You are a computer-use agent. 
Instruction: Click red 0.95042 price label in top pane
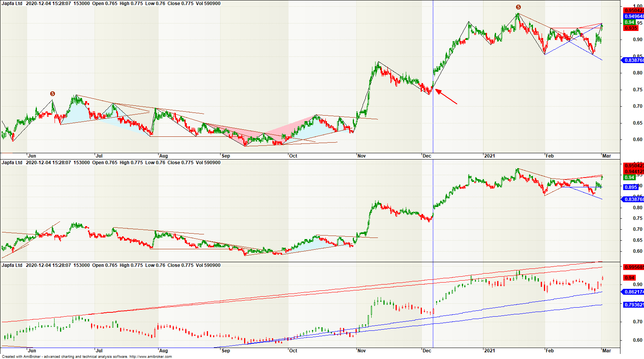click(634, 11)
